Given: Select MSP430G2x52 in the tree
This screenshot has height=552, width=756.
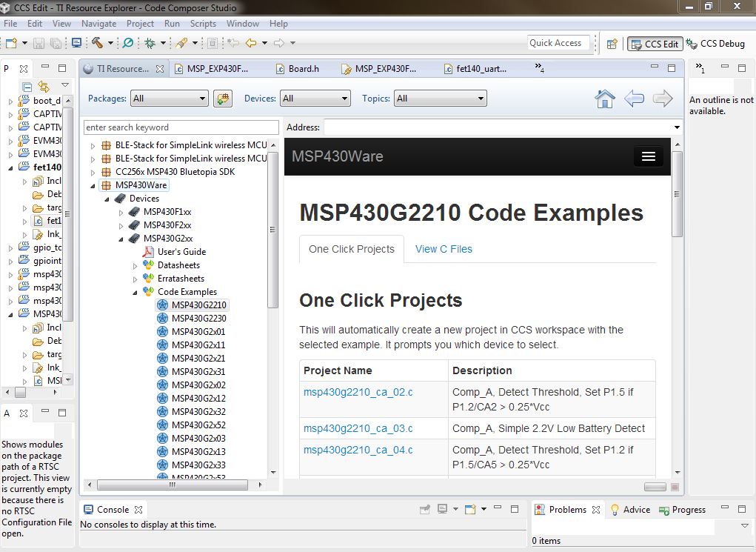Looking at the screenshot, I should pyautogui.click(x=198, y=425).
